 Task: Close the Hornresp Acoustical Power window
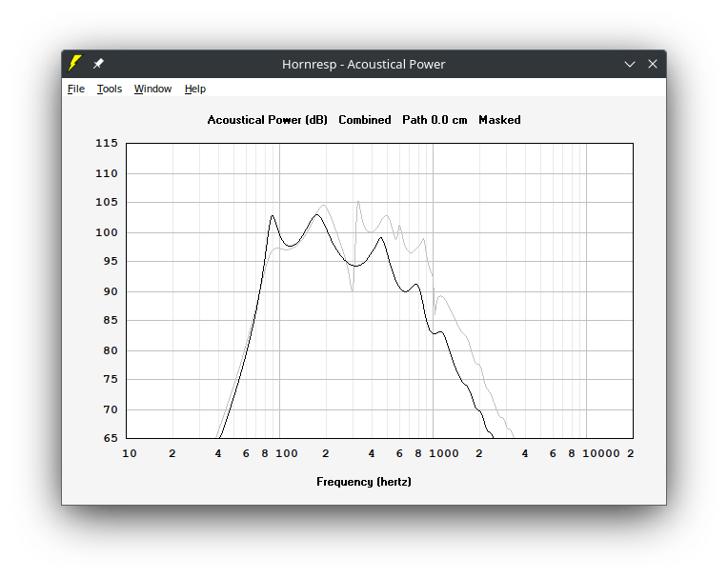(x=653, y=64)
